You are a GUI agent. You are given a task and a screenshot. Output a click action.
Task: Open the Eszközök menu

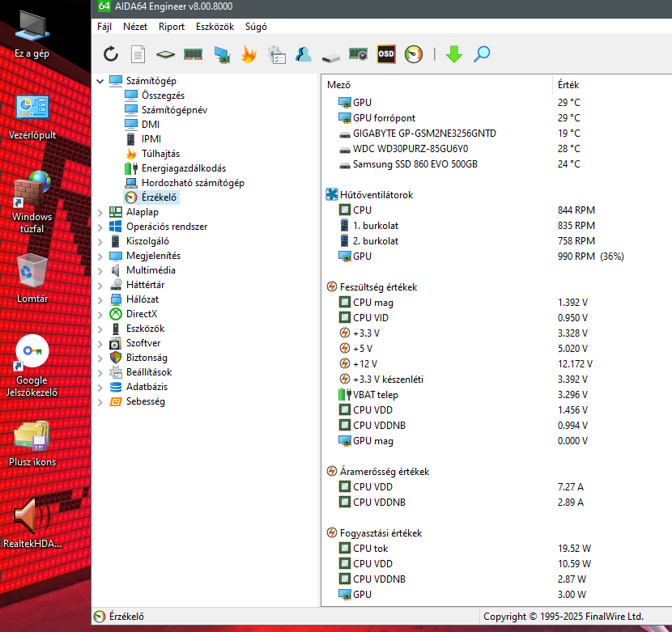click(215, 26)
